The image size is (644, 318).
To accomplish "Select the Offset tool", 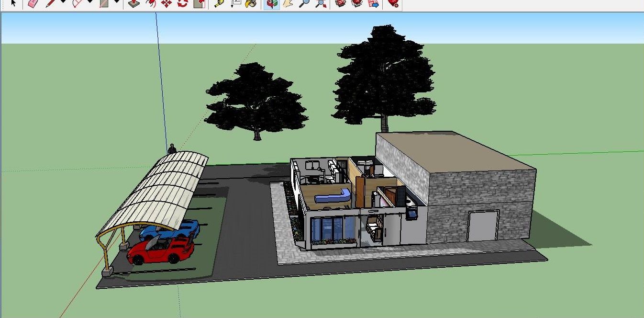I will 151,3.
